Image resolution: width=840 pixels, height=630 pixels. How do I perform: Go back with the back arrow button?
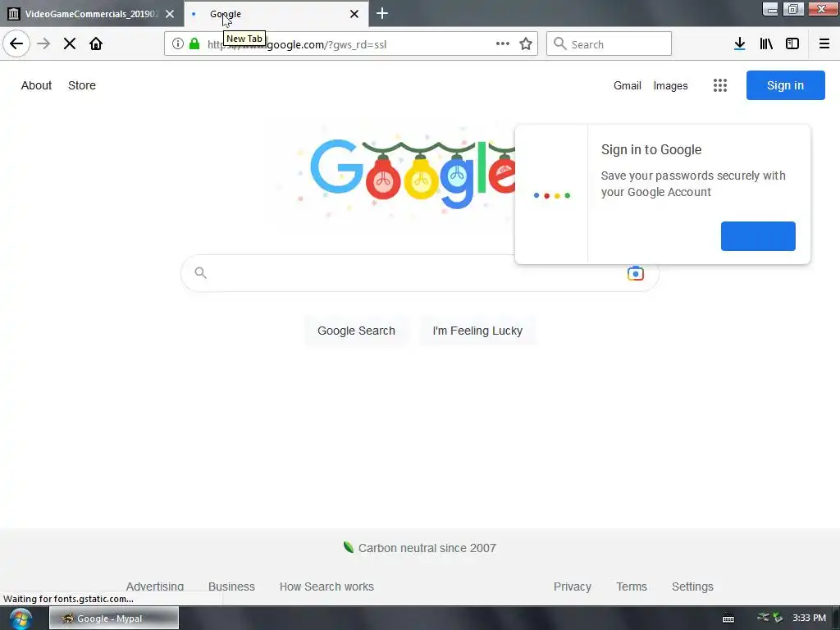click(x=16, y=43)
